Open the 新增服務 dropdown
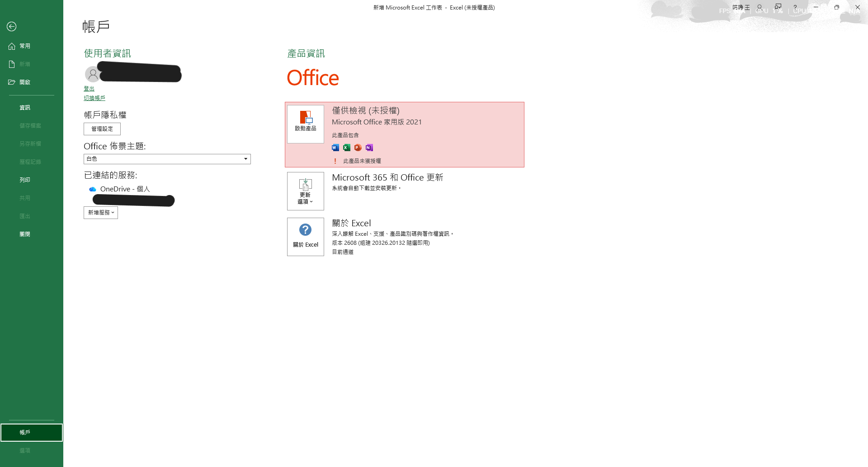868x467 pixels. pyautogui.click(x=101, y=213)
